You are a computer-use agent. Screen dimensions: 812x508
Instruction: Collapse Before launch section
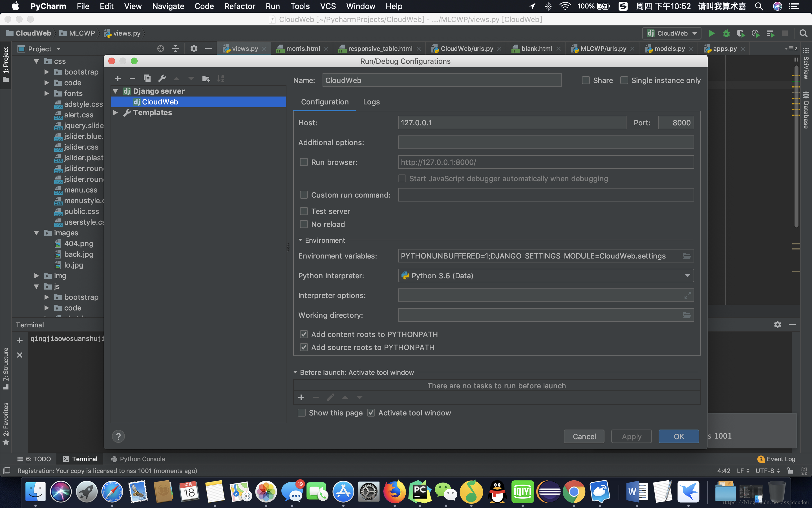click(x=295, y=372)
